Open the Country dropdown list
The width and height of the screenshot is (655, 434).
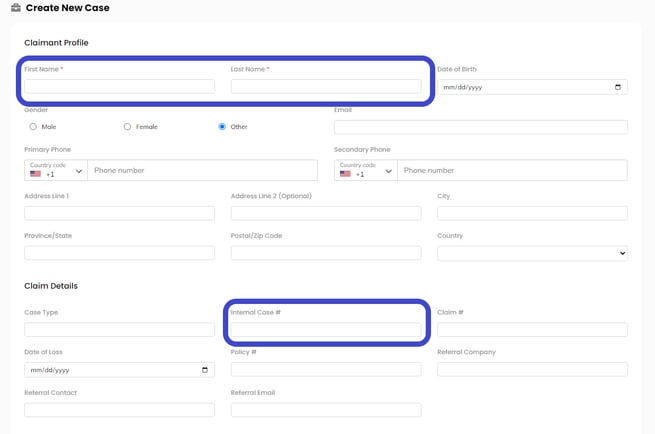[532, 253]
